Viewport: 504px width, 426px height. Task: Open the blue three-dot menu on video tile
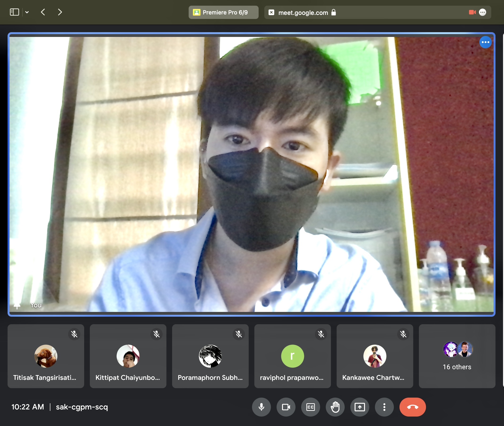point(485,42)
